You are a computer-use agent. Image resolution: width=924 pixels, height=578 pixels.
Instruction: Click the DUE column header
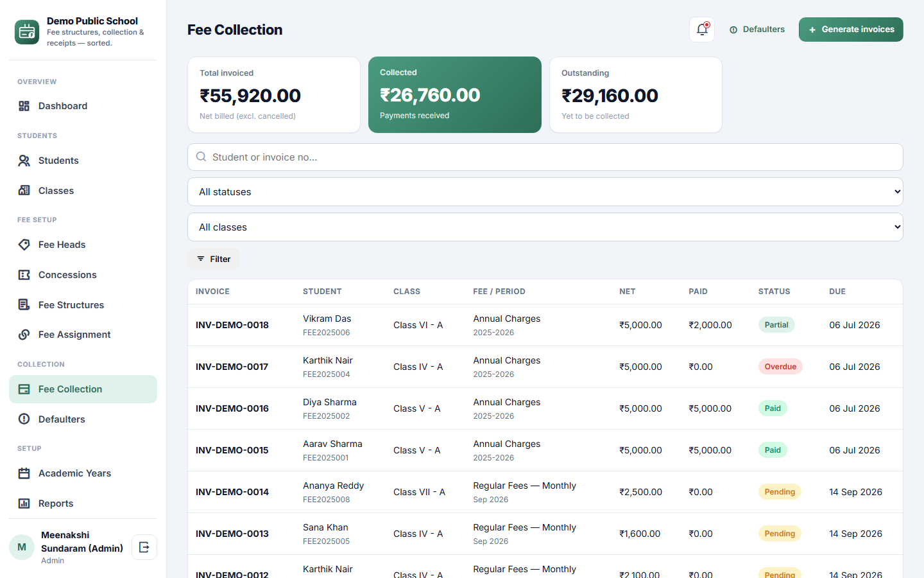(837, 292)
